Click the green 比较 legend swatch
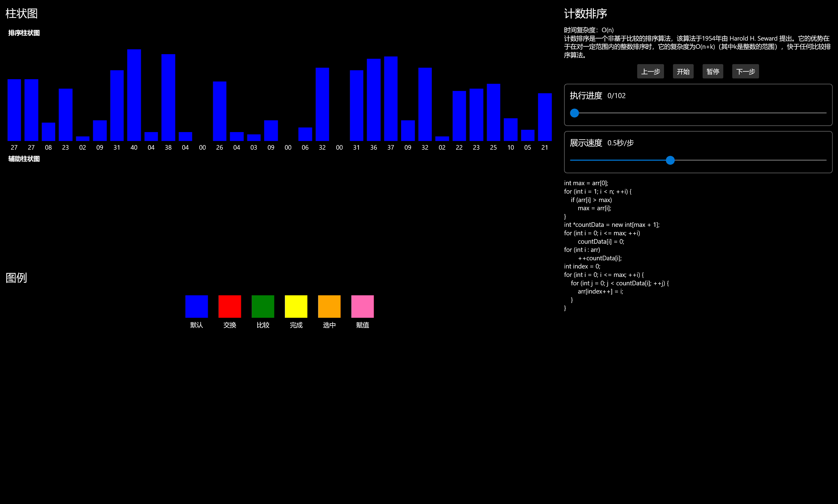Viewport: 838px width, 504px height. pyautogui.click(x=263, y=306)
